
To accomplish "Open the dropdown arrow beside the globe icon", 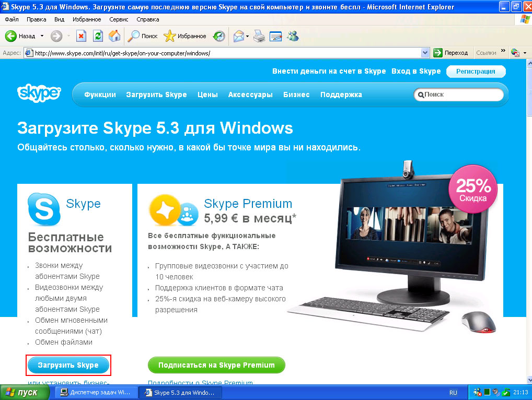I will pos(525,53).
